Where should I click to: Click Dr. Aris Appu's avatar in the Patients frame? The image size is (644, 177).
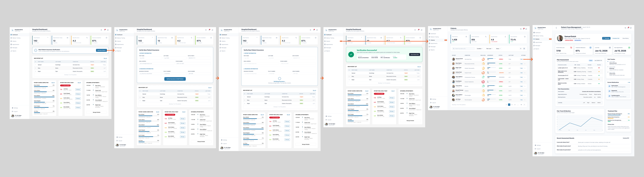[431, 107]
